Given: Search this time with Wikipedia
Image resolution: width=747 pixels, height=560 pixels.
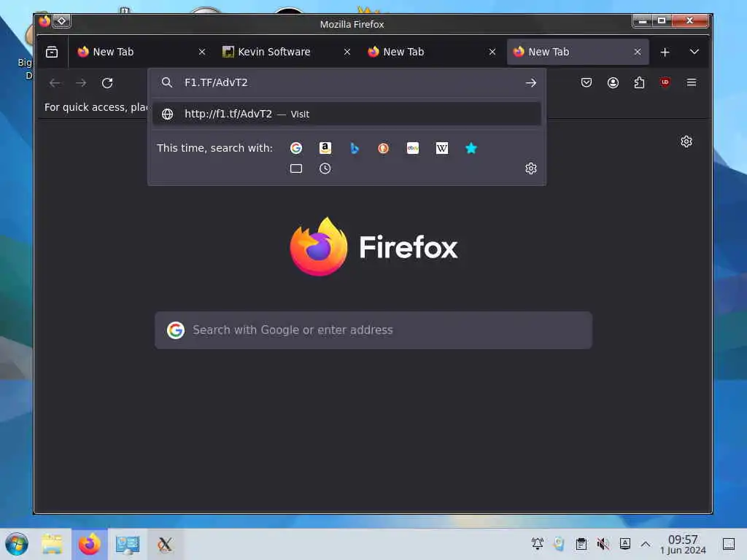Looking at the screenshot, I should 441,148.
